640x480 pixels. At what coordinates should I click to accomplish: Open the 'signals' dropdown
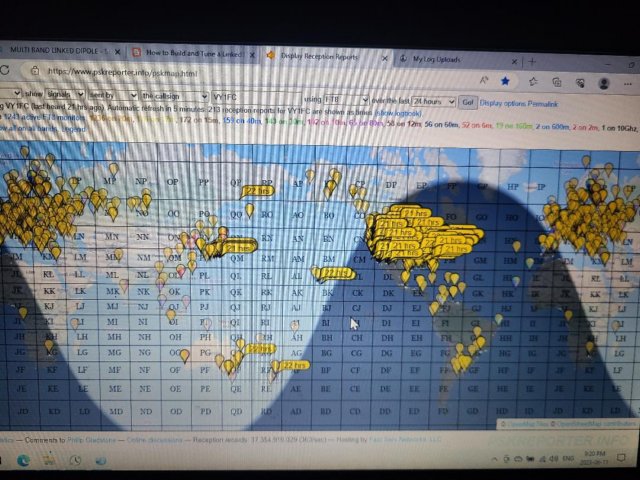coord(65,94)
